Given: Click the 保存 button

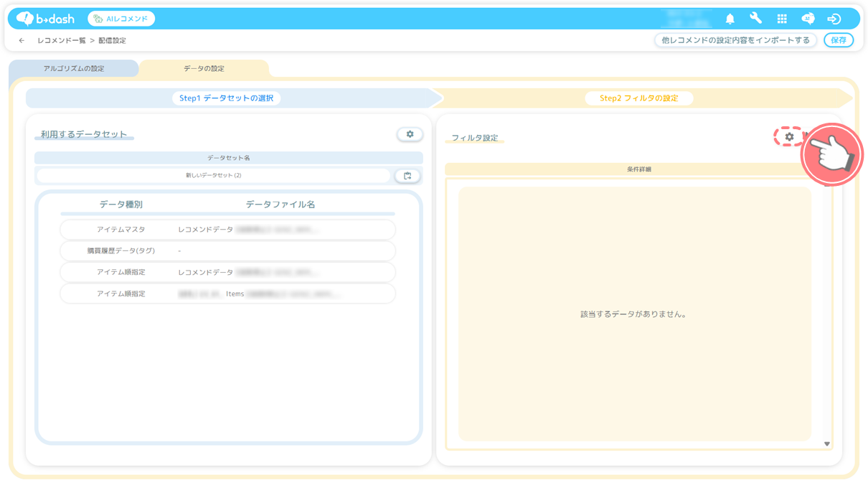Looking at the screenshot, I should point(838,40).
